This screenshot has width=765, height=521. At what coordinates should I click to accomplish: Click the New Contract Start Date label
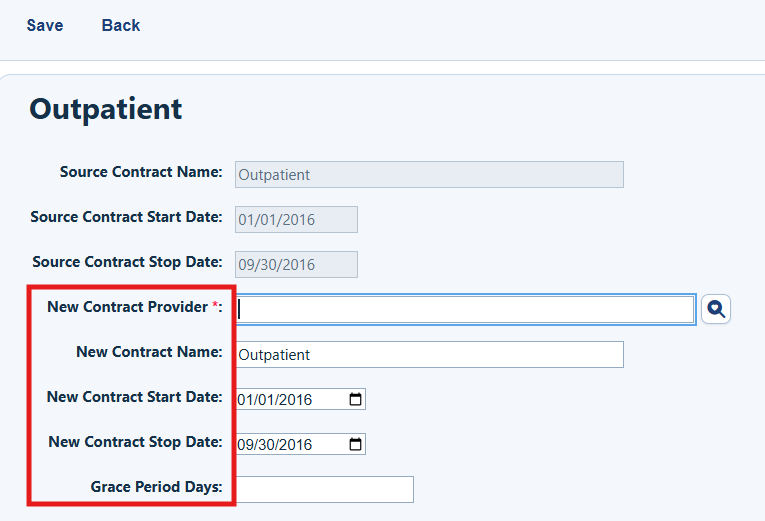pos(135,397)
